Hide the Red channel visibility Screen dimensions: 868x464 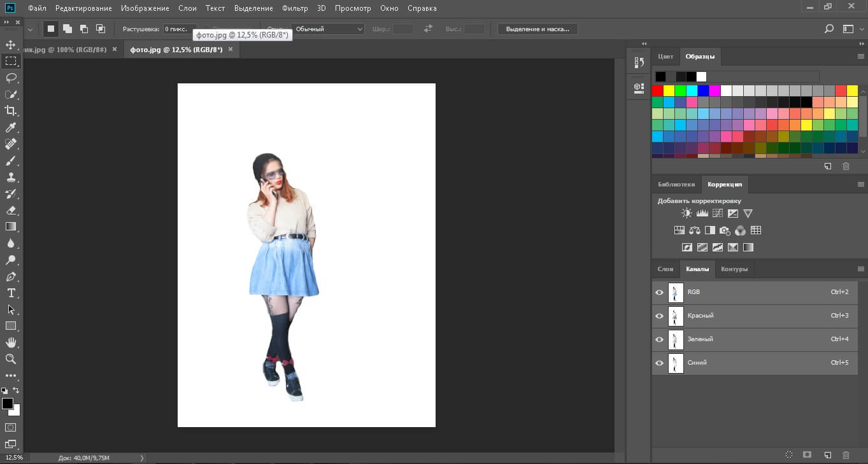[x=659, y=316]
